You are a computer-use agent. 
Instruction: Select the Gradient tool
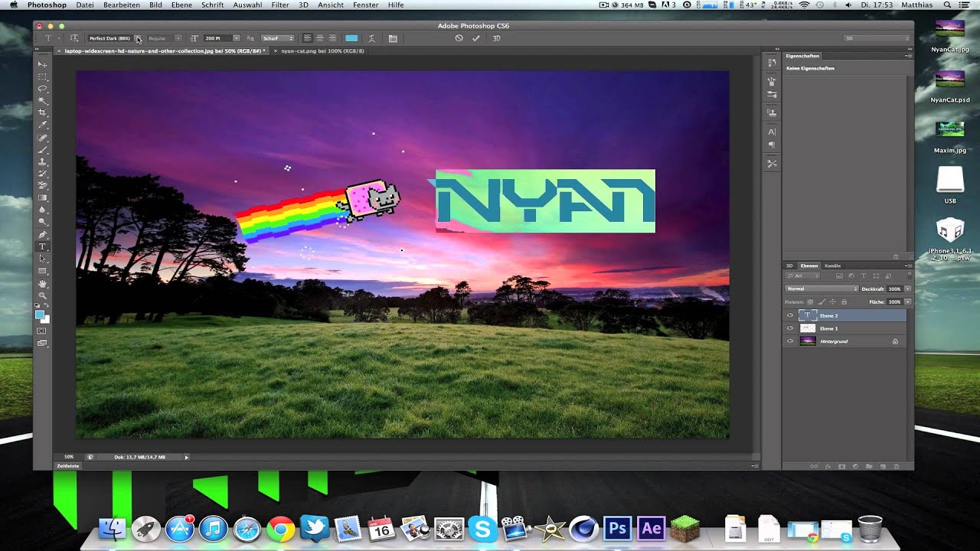pos(44,197)
